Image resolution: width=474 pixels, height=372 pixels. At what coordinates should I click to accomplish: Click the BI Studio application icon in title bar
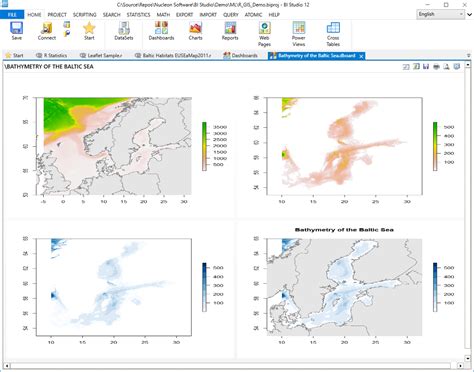[4, 4]
